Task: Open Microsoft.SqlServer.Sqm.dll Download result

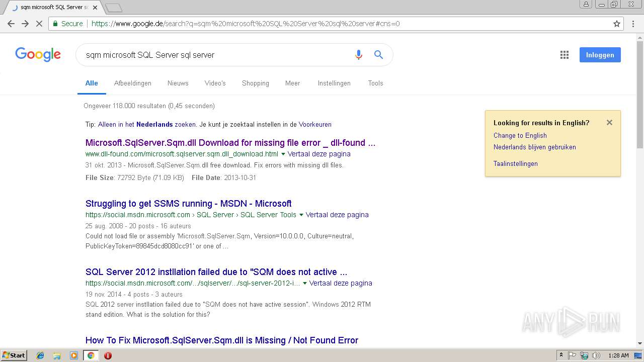Action: [x=230, y=143]
